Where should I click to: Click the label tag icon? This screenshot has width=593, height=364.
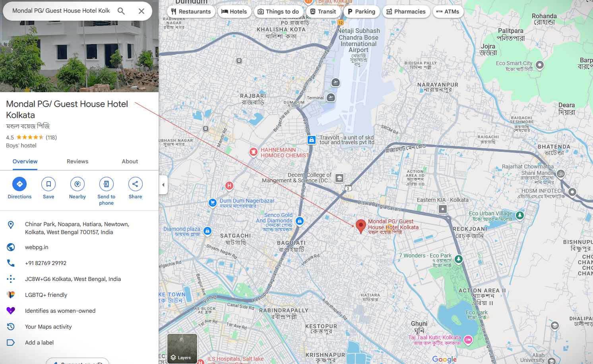click(x=11, y=343)
